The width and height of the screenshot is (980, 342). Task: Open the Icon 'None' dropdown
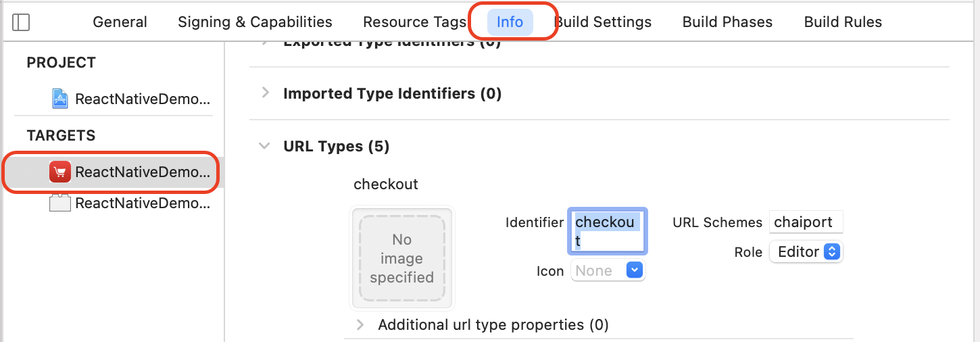click(608, 270)
